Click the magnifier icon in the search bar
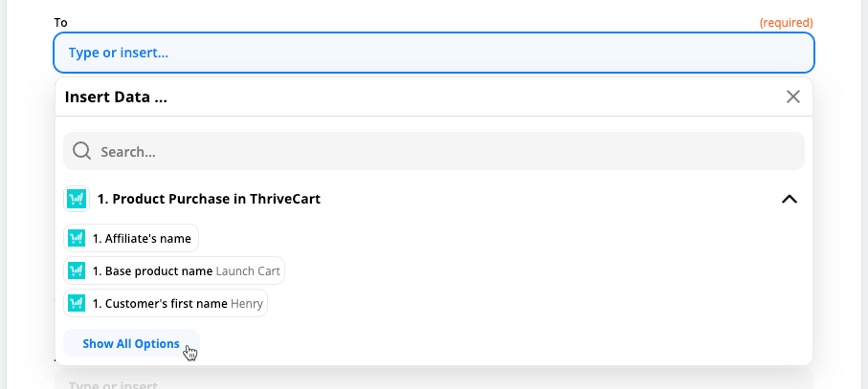Image resolution: width=868 pixels, height=389 pixels. click(x=82, y=151)
